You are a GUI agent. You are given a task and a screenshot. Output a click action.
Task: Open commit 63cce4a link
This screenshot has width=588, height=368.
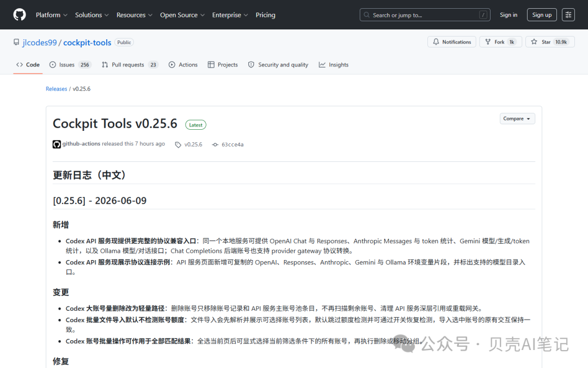[232, 144]
